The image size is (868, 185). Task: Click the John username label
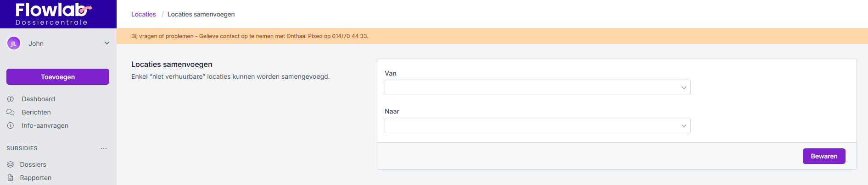[36, 44]
